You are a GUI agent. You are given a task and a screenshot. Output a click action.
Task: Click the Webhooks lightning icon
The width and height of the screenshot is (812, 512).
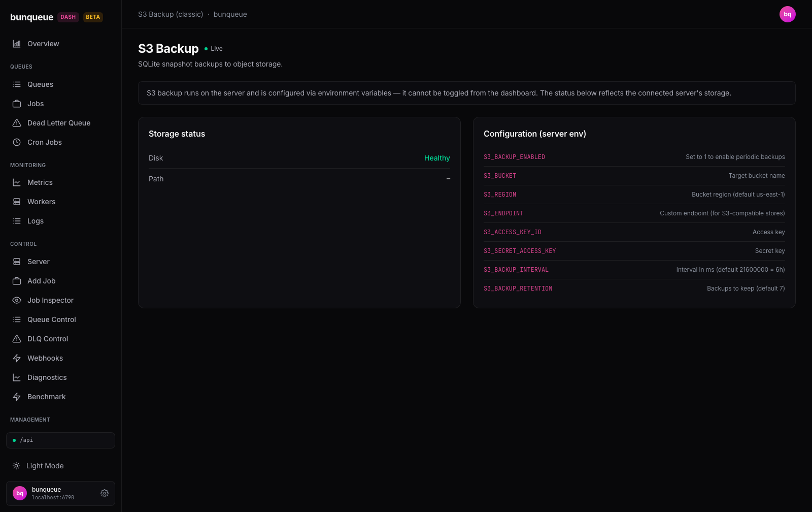17,358
